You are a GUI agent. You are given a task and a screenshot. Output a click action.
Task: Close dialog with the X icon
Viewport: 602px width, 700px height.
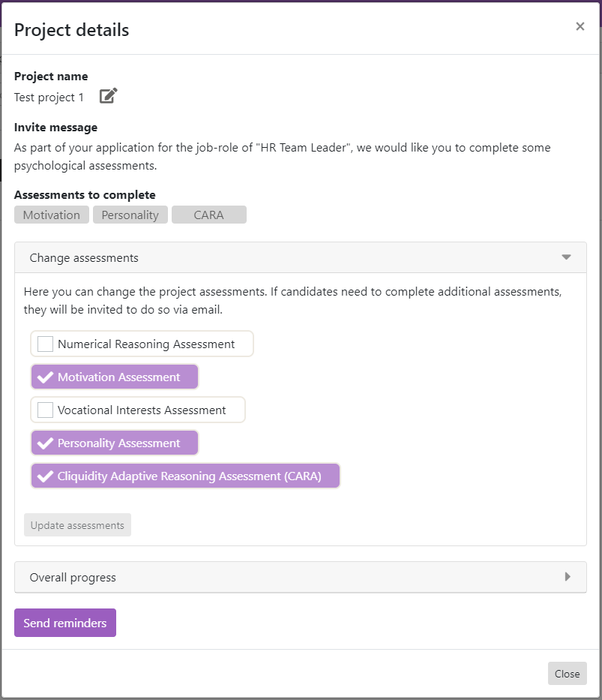[580, 27]
